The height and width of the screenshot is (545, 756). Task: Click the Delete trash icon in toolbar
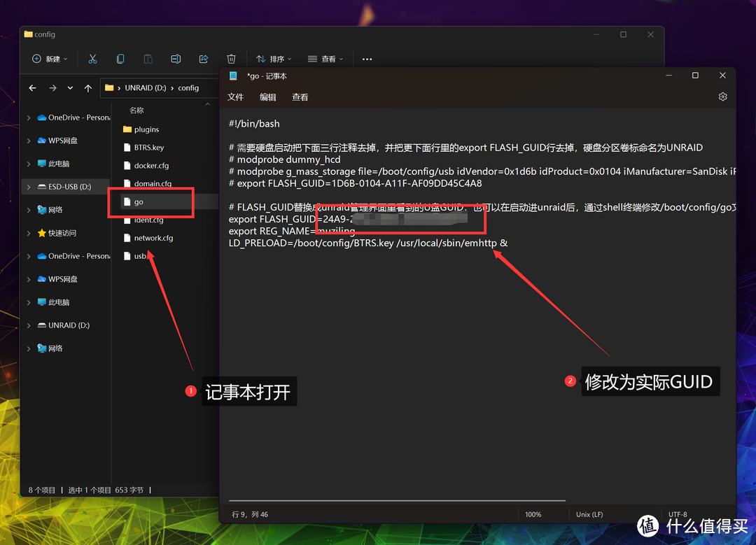pos(231,59)
